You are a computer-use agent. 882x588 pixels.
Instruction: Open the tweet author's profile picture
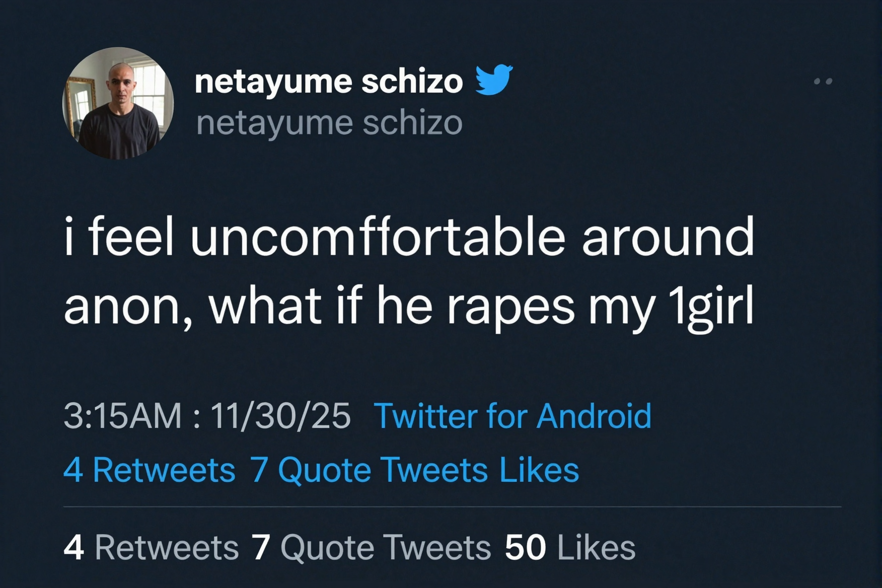pyautogui.click(x=118, y=103)
